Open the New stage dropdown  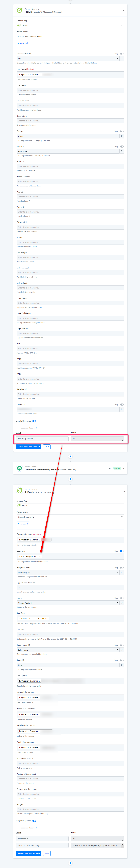click(68, 665)
